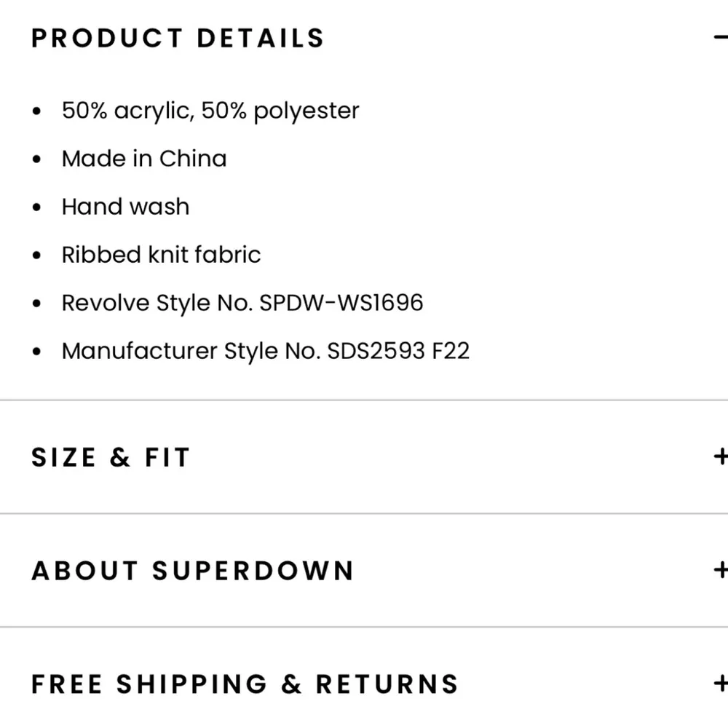Click the plus icon beside ABOUT SUPERDOWN
The height and width of the screenshot is (728, 728).
tap(720, 570)
